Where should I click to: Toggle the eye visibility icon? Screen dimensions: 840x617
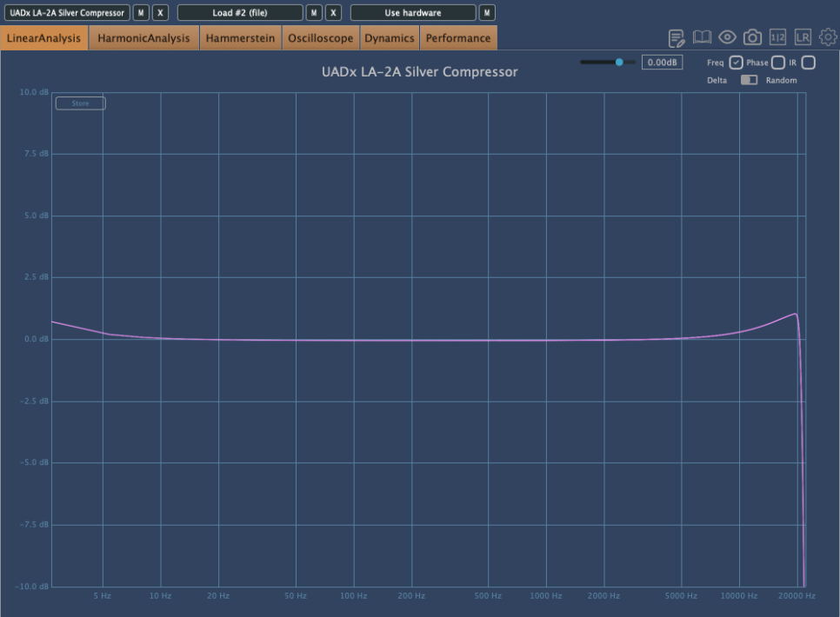click(727, 37)
